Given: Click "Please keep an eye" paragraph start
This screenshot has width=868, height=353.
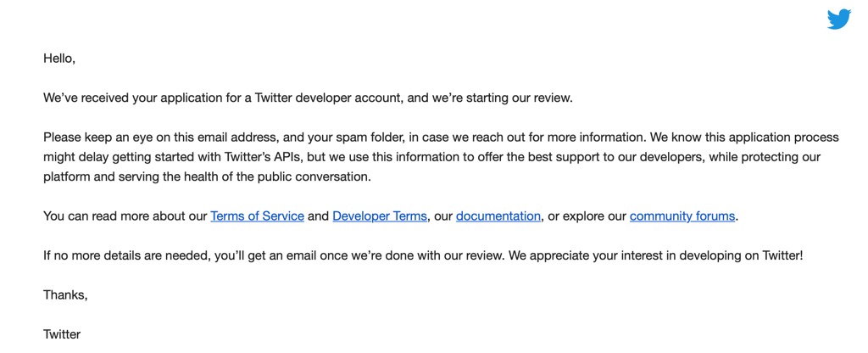Looking at the screenshot, I should (93, 137).
